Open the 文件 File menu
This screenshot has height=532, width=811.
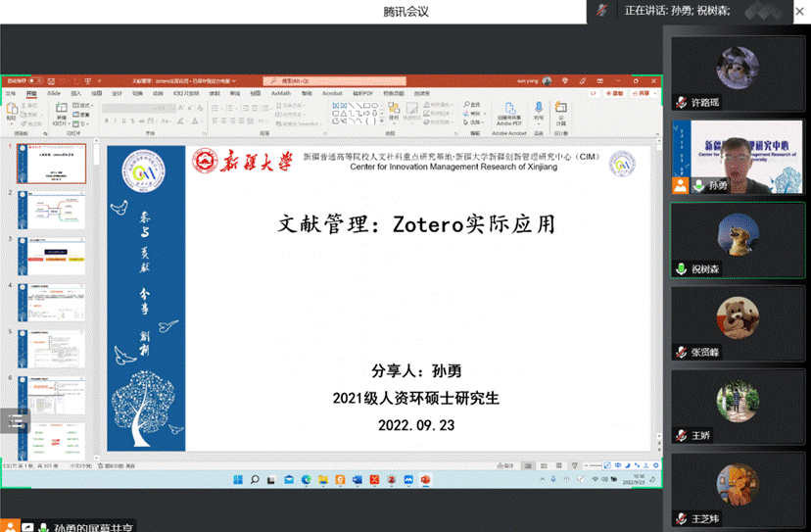tap(11, 94)
